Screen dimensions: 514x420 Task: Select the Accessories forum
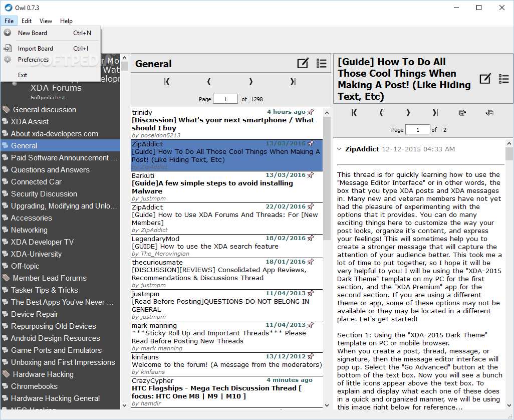[60, 218]
